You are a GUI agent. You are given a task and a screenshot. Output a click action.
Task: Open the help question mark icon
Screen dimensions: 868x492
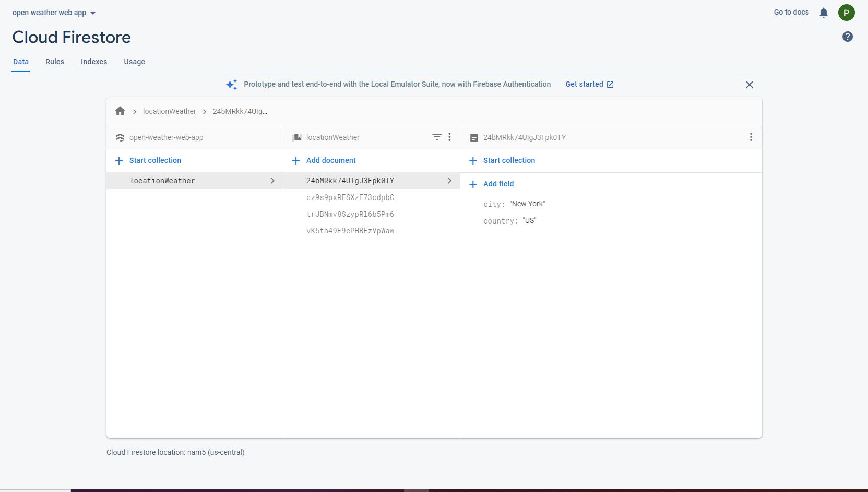click(x=848, y=37)
